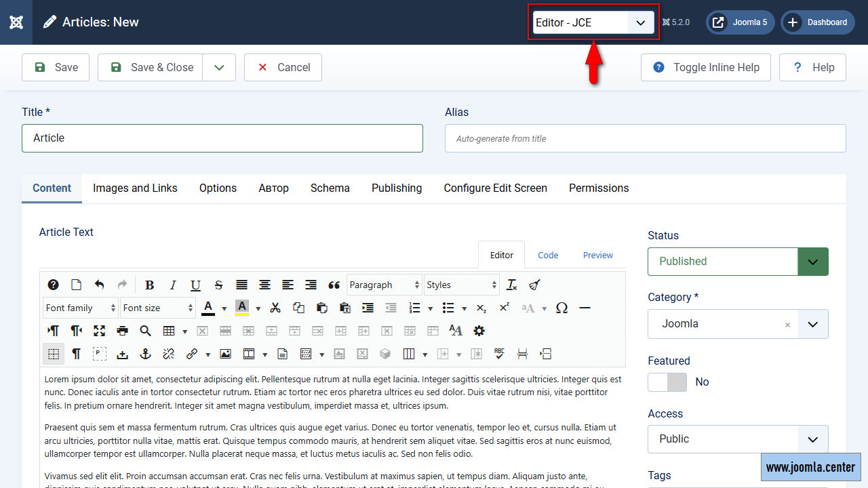
Task: Click the print icon in editor toolbar
Action: pos(123,331)
